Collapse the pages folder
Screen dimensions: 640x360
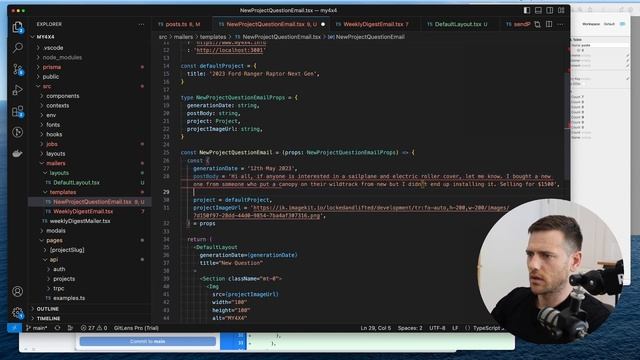(54, 240)
